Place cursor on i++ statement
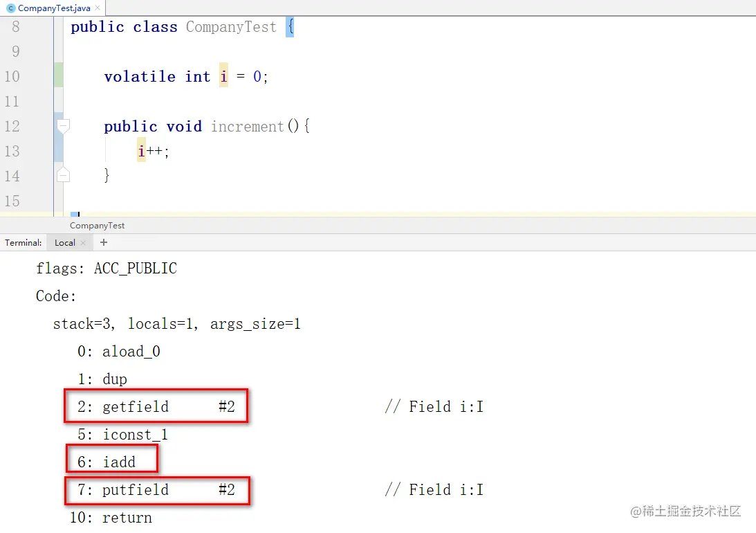Image resolution: width=756 pixels, height=533 pixels. 154,151
